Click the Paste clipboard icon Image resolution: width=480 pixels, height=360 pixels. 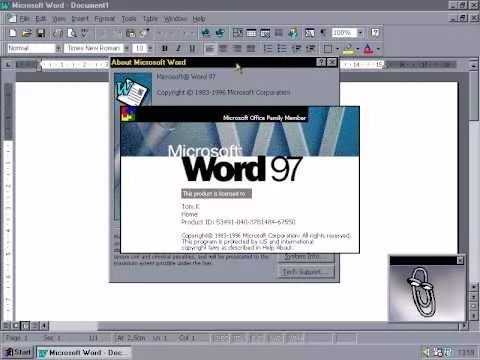click(x=131, y=33)
